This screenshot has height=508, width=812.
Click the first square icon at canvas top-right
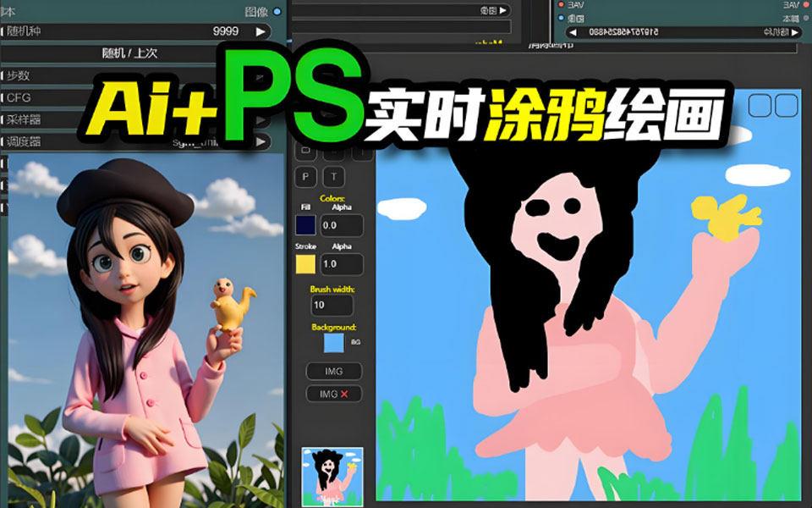pyautogui.click(x=760, y=105)
